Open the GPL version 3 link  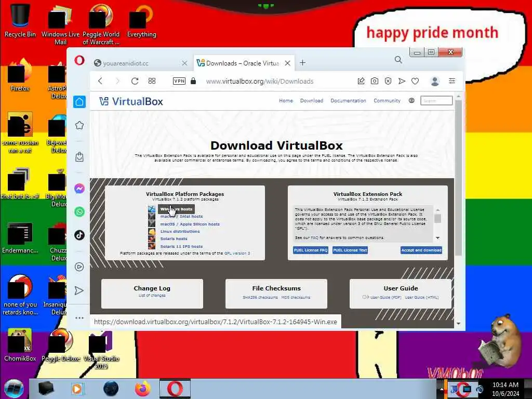(x=237, y=254)
